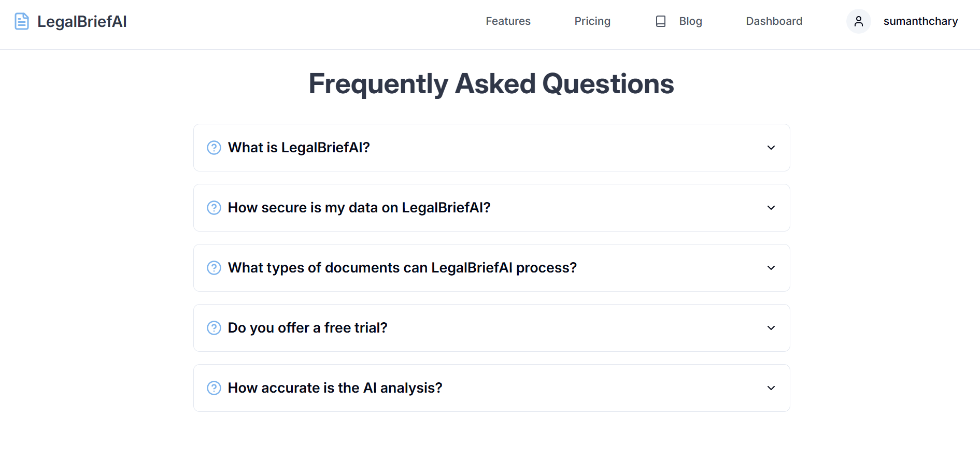Click question icon beside AI accuracy question
Image resolution: width=980 pixels, height=460 pixels.
coord(214,388)
